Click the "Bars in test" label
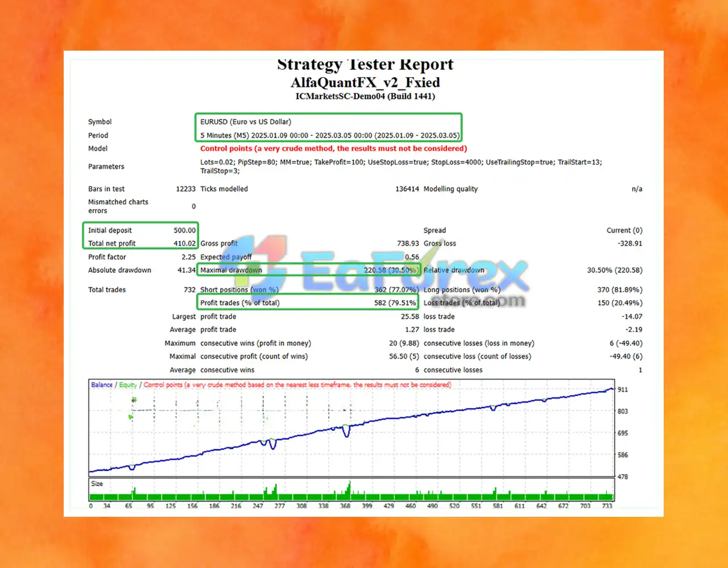This screenshot has height=568, width=728. [x=106, y=189]
